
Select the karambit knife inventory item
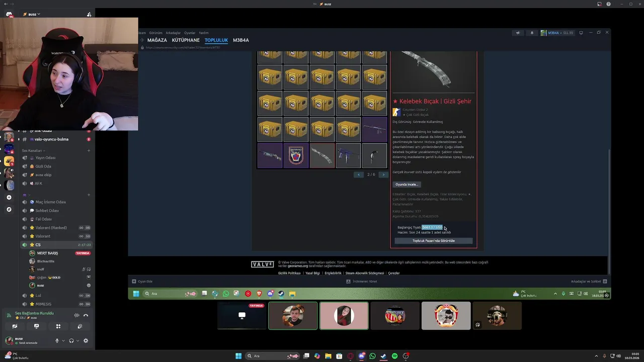(x=374, y=155)
